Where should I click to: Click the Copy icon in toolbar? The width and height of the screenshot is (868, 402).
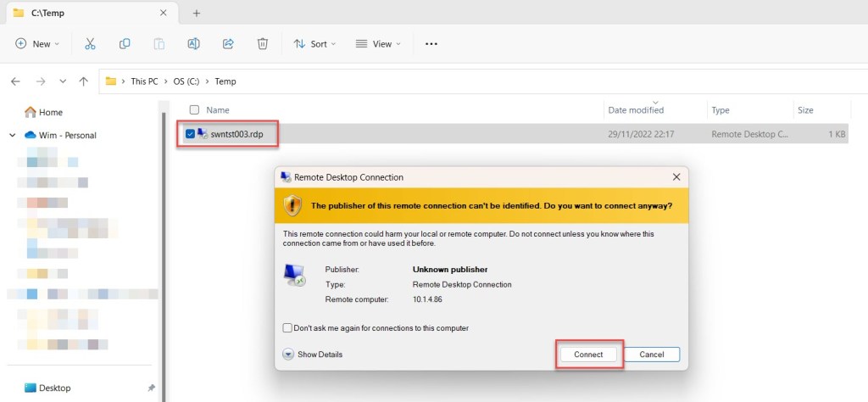pos(125,44)
